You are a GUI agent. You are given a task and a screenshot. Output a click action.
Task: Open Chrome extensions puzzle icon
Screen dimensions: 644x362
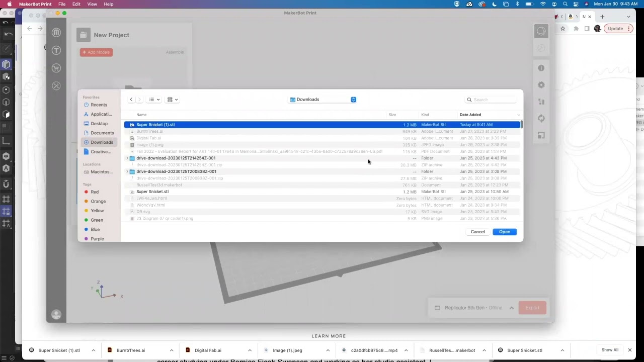point(576,29)
